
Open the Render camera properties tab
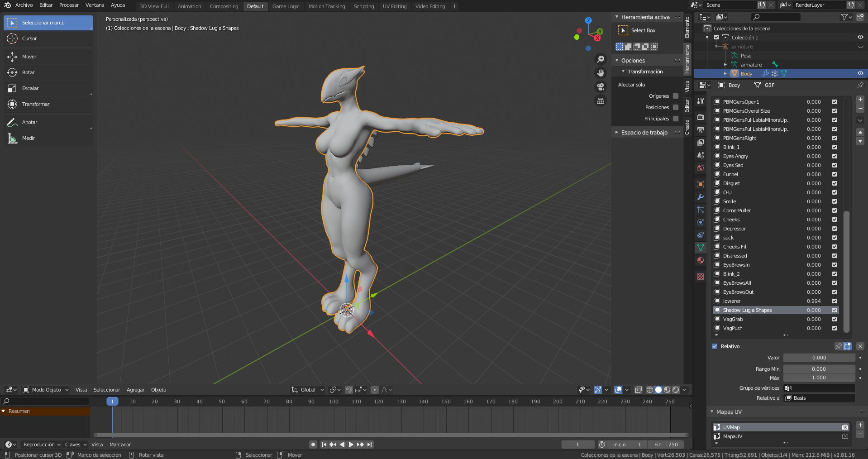701,117
